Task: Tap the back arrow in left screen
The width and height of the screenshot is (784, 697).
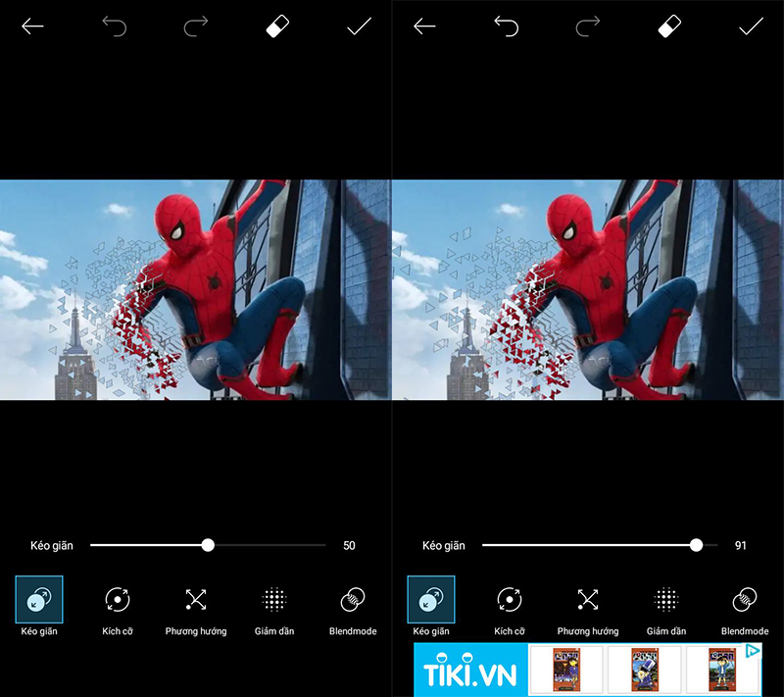Action: click(x=32, y=26)
